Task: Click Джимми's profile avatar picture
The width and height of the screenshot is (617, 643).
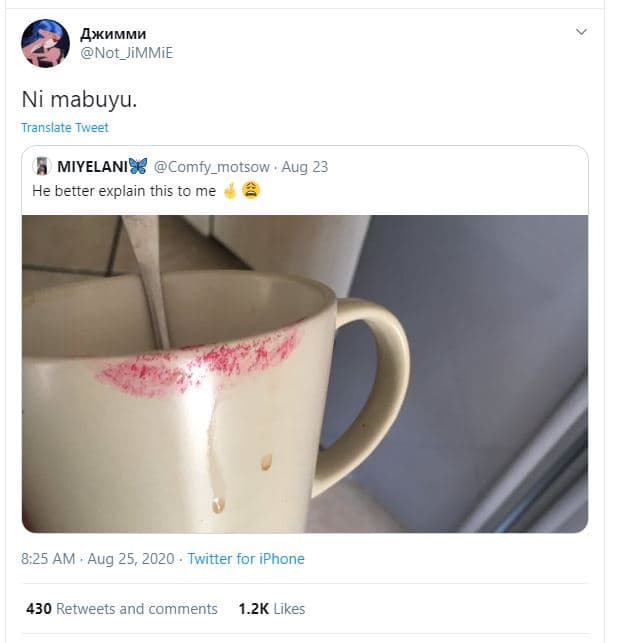Action: point(45,43)
